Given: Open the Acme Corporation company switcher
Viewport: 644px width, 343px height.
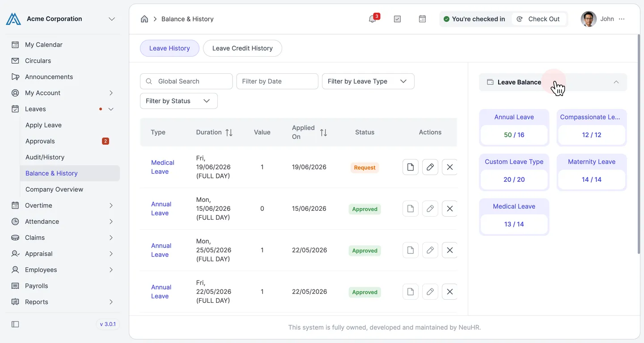Looking at the screenshot, I should pos(112,19).
